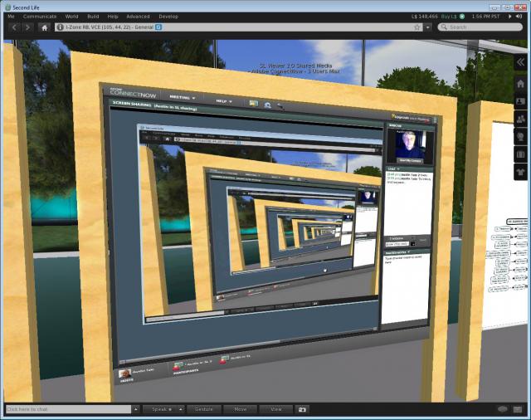Open the ConnectNow Chat pod dropdown
Image resolution: width=531 pixels, height=420 pixels.
pos(394,168)
